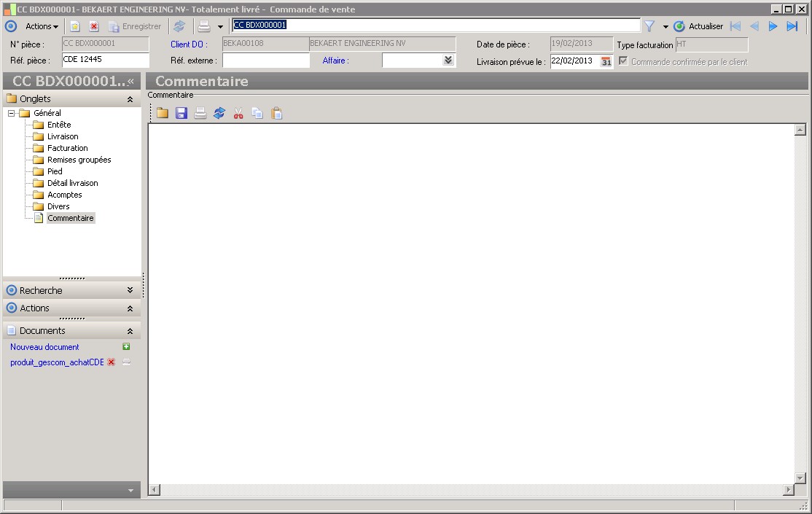
Task: Click the CC BDX000001 search field
Action: [436, 25]
